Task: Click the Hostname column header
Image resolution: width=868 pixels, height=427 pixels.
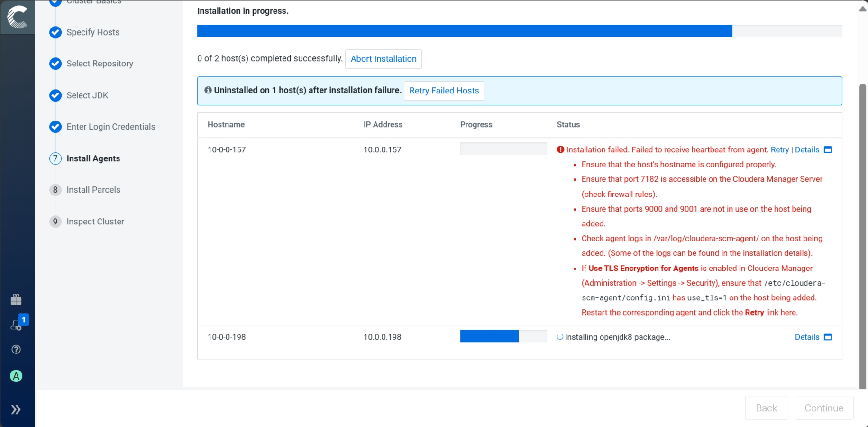Action: (226, 124)
